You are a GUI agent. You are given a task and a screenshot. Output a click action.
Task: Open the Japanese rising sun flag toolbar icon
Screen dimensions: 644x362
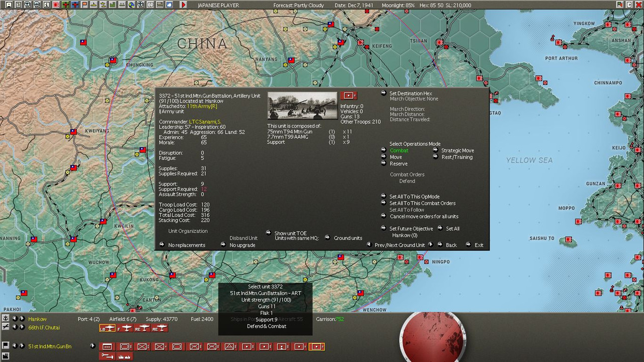click(56, 5)
